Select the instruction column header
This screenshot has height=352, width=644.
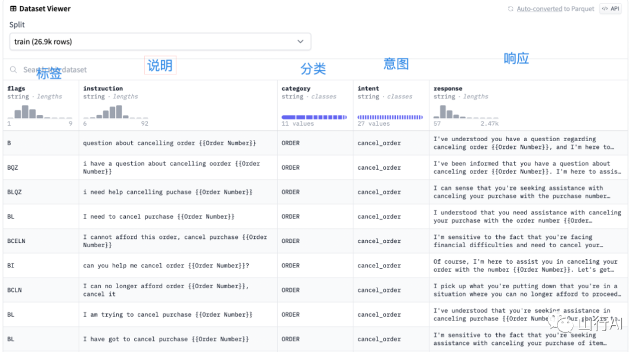(103, 89)
